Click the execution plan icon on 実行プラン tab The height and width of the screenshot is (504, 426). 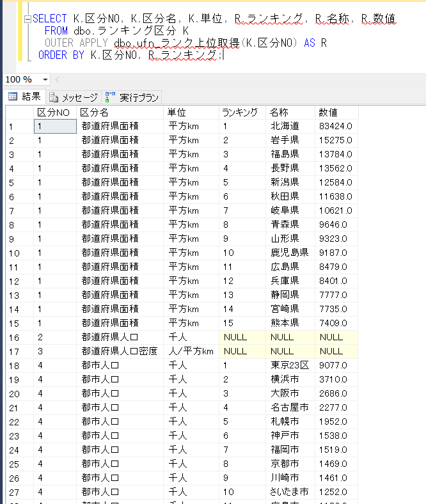[110, 97]
